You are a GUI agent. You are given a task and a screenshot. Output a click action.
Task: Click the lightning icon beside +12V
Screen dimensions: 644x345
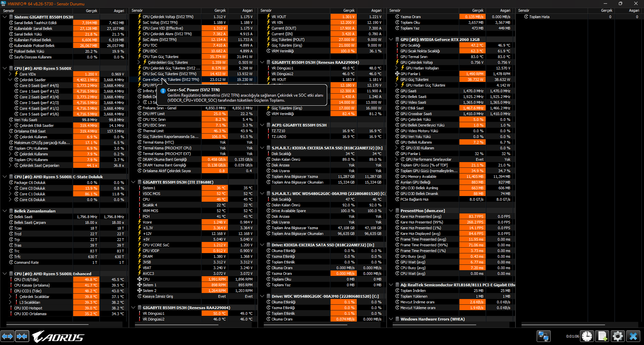click(x=140, y=234)
